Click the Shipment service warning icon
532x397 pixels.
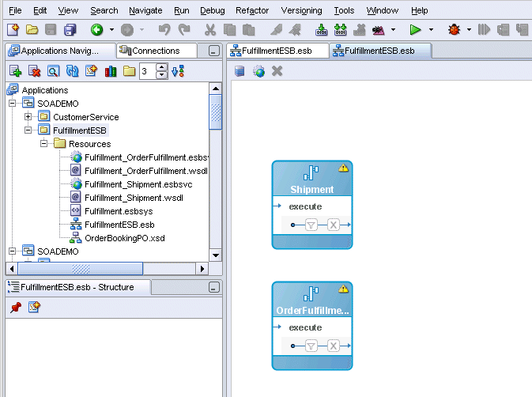click(343, 168)
